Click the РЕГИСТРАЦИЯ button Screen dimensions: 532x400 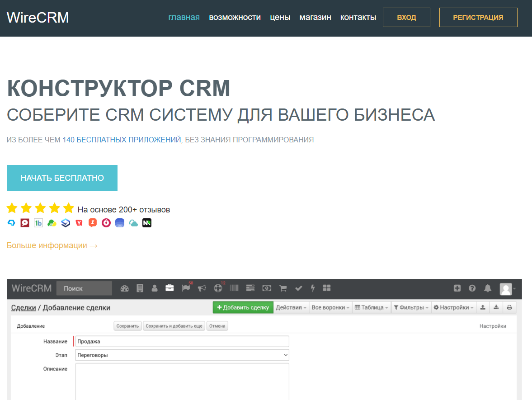coord(478,17)
